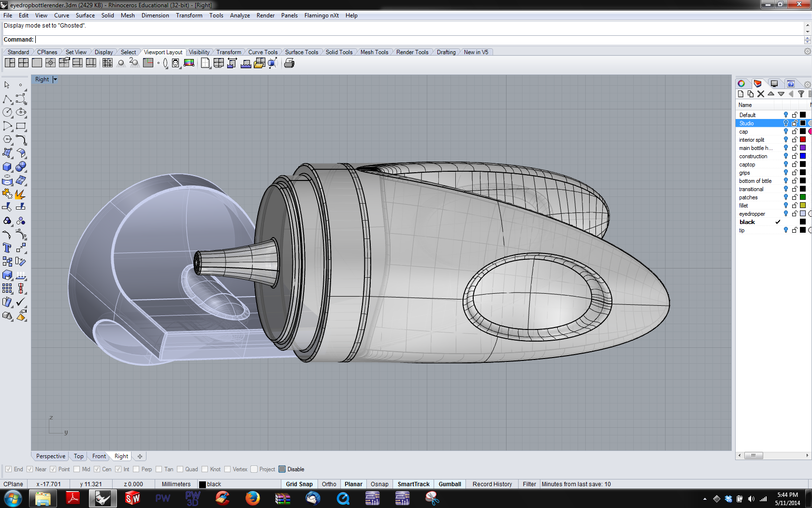Select the Polyline tool
Image resolution: width=812 pixels, height=508 pixels.
click(x=7, y=99)
